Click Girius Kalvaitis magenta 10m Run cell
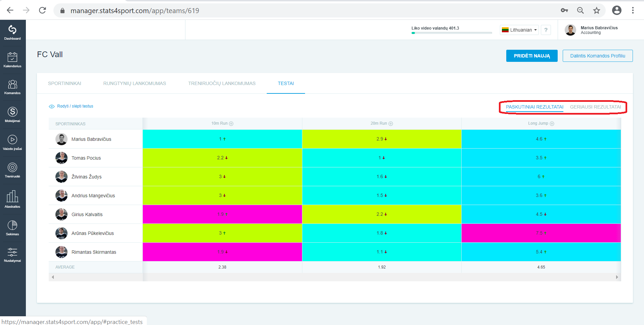This screenshot has width=644, height=325. click(222, 214)
